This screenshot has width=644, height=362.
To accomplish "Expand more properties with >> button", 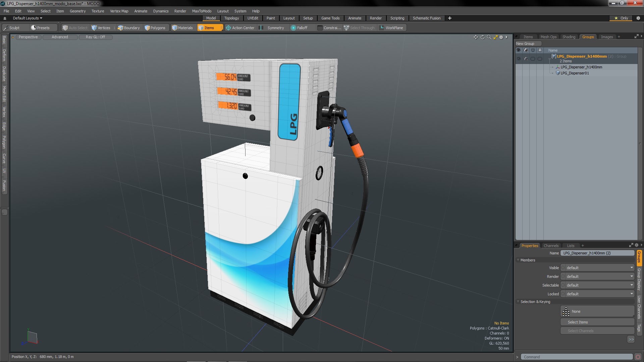I will tap(631, 340).
